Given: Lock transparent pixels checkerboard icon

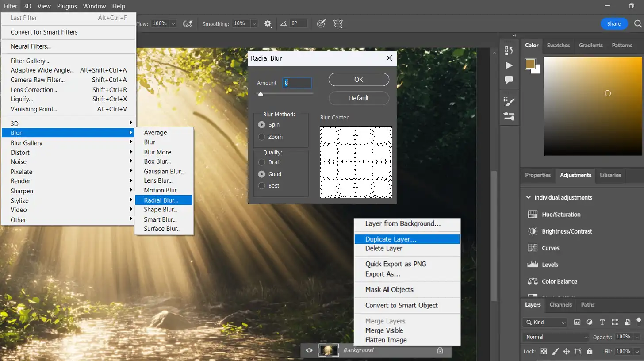Looking at the screenshot, I should click(544, 352).
